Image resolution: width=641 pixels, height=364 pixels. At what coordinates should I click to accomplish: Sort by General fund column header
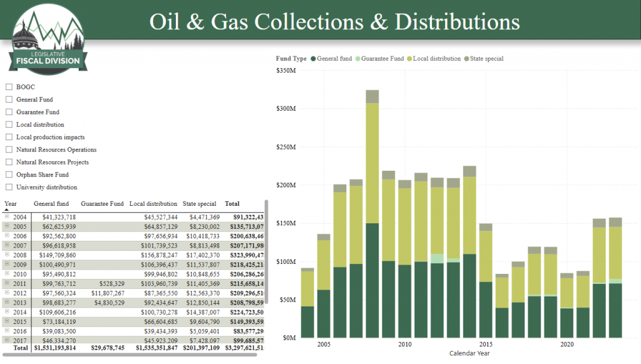click(51, 204)
